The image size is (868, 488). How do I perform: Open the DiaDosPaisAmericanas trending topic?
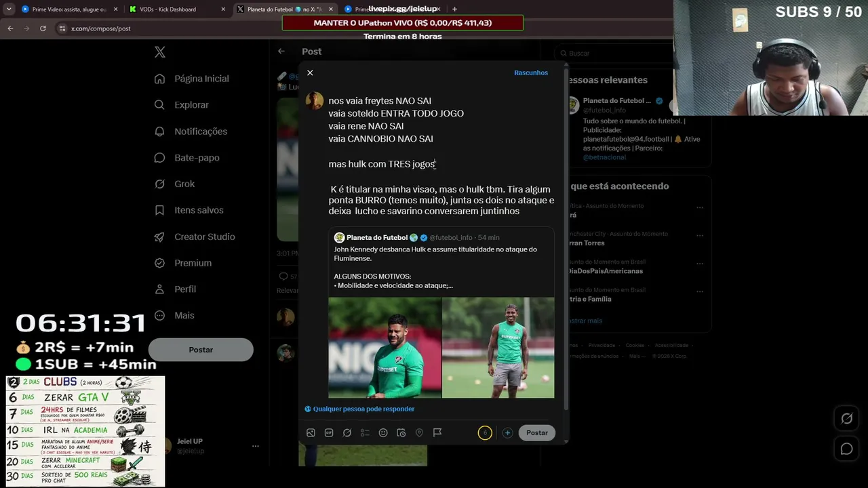606,271
